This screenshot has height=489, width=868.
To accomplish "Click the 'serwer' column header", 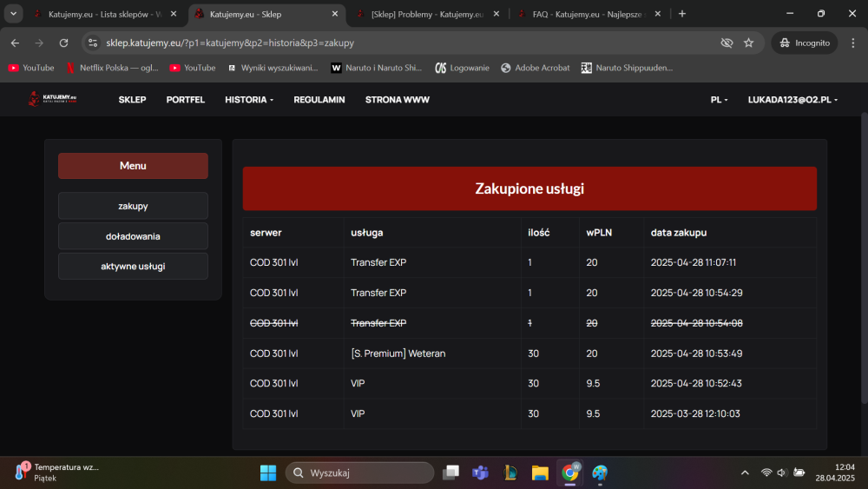I will click(x=266, y=233).
